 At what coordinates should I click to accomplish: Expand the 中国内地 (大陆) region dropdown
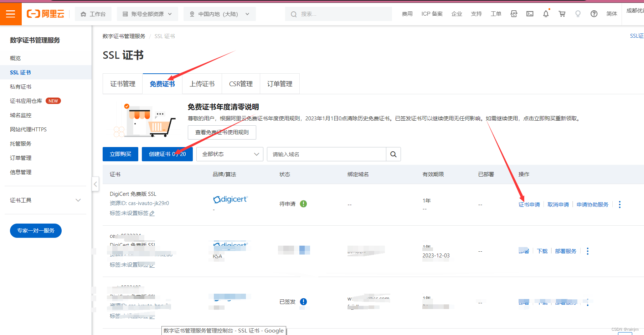pyautogui.click(x=220, y=14)
